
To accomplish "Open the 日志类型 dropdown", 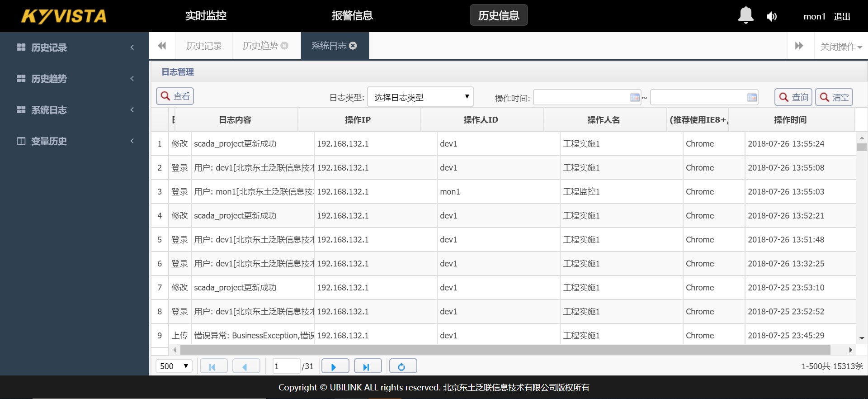I will pos(420,97).
